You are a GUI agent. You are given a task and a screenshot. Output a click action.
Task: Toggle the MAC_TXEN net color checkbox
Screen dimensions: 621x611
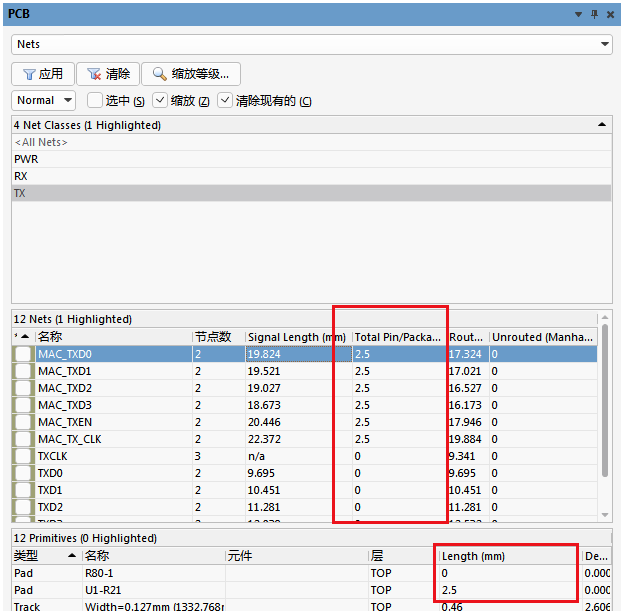coord(23,422)
